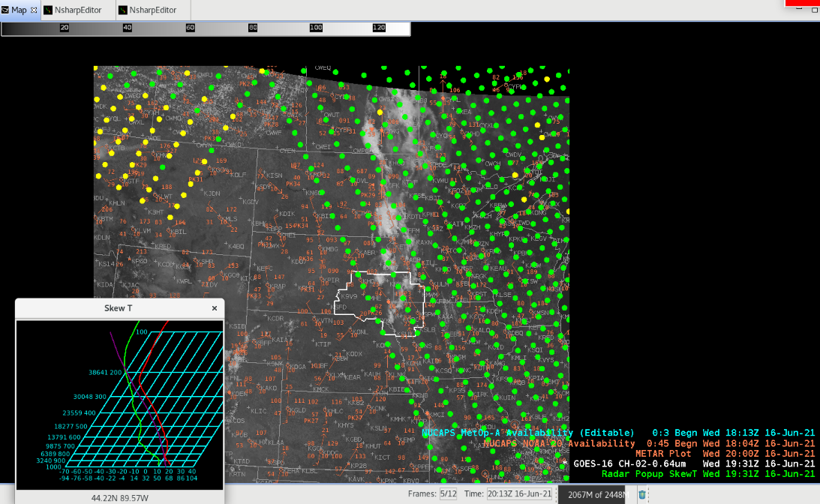The image size is (820, 504).
Task: Click the Map tab's globe icon
Action: tap(5, 10)
